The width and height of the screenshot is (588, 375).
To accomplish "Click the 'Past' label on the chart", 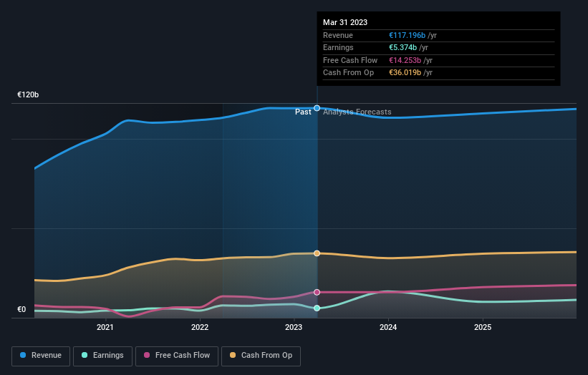I will coord(303,112).
